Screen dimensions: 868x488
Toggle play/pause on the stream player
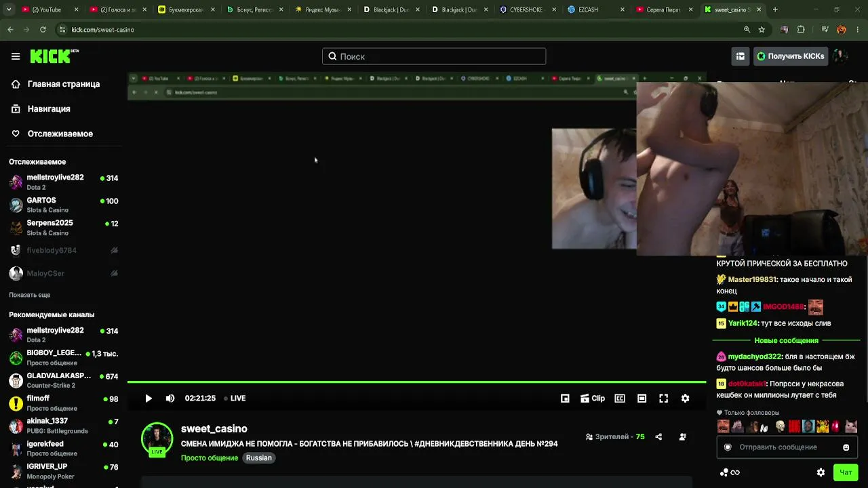pyautogui.click(x=149, y=399)
